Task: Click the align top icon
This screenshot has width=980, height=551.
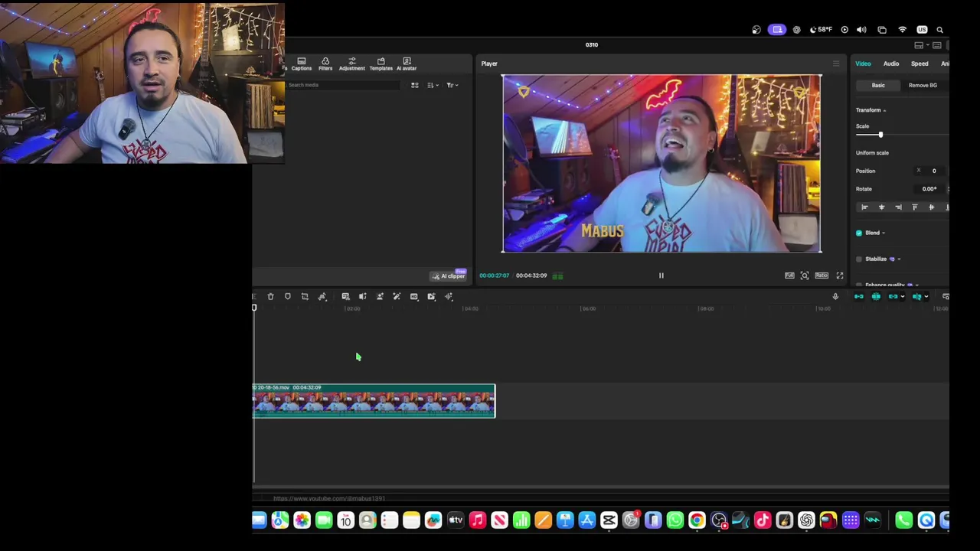Action: point(915,207)
